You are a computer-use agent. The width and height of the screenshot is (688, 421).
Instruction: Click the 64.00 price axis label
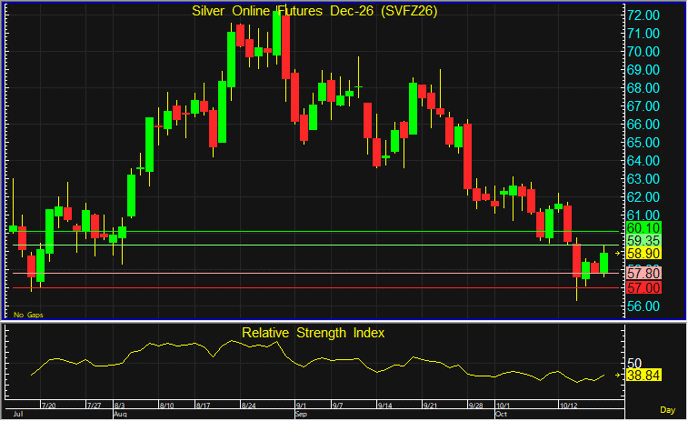click(643, 161)
